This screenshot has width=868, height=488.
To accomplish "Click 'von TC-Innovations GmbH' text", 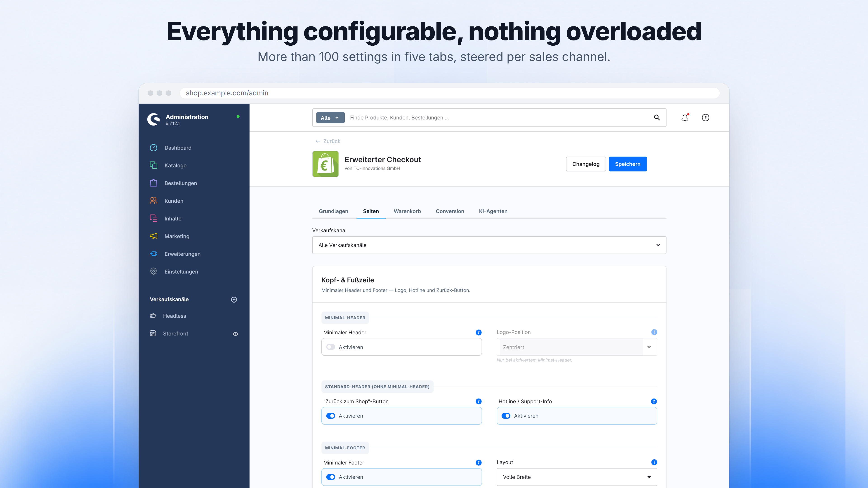I will pyautogui.click(x=372, y=168).
